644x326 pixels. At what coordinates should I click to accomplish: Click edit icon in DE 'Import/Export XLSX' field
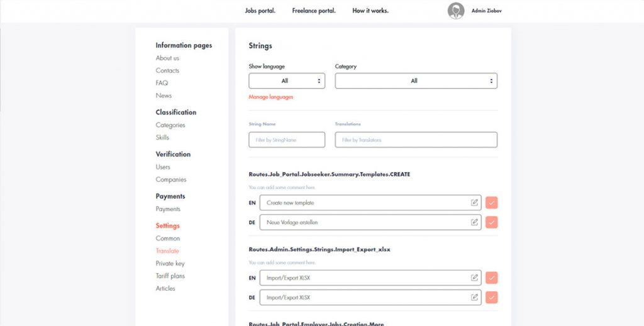[x=474, y=297]
